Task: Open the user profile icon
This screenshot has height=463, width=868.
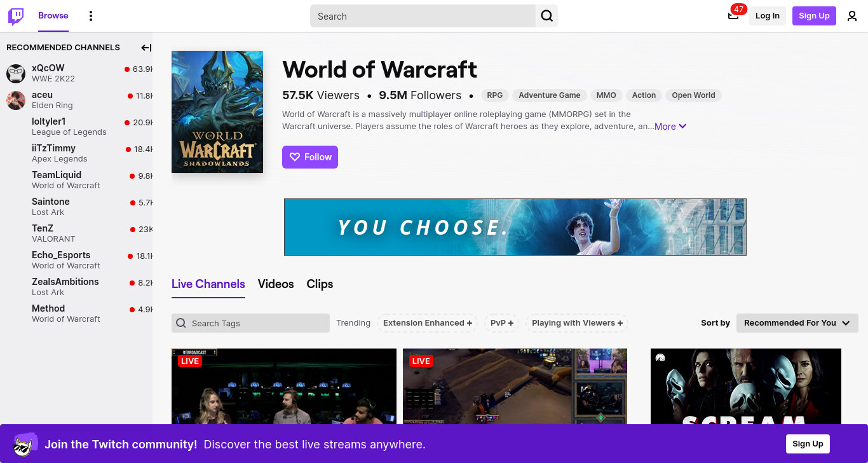Action: click(x=852, y=16)
